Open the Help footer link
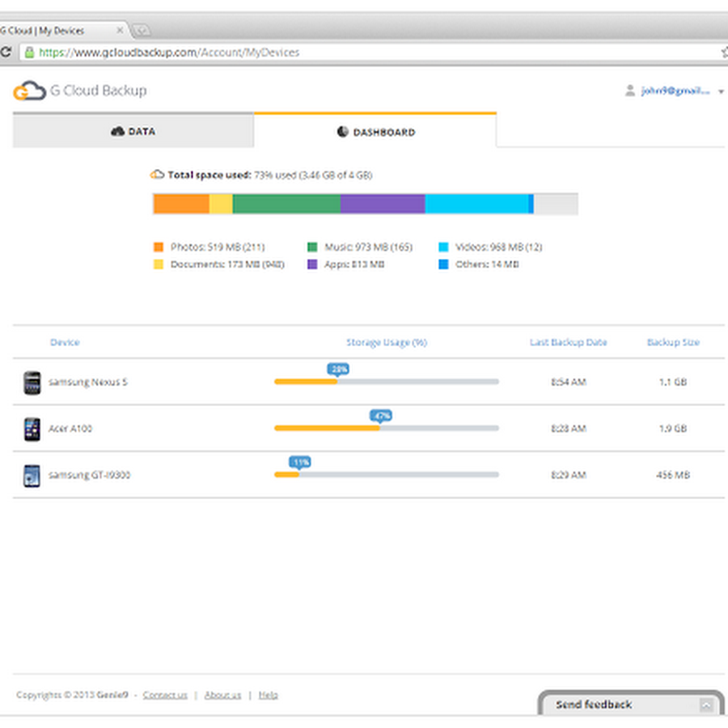This screenshot has width=728, height=728. tap(269, 695)
